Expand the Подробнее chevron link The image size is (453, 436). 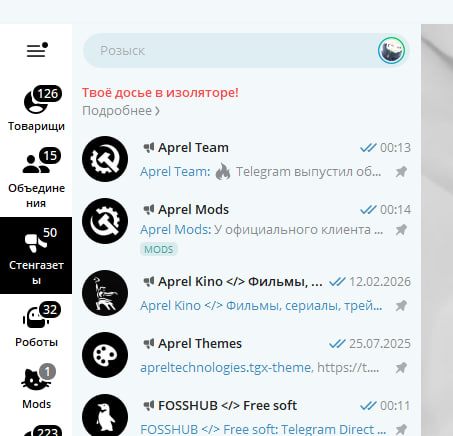click(121, 111)
